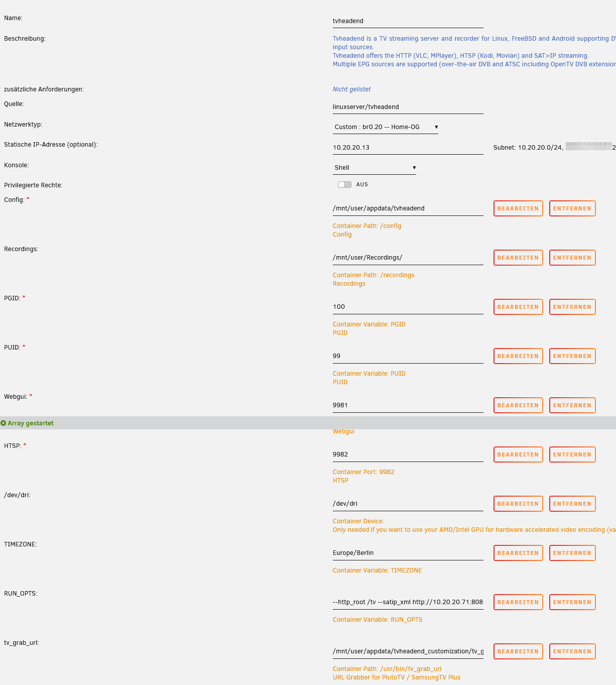Click the Quelle repository field

pyautogui.click(x=408, y=107)
